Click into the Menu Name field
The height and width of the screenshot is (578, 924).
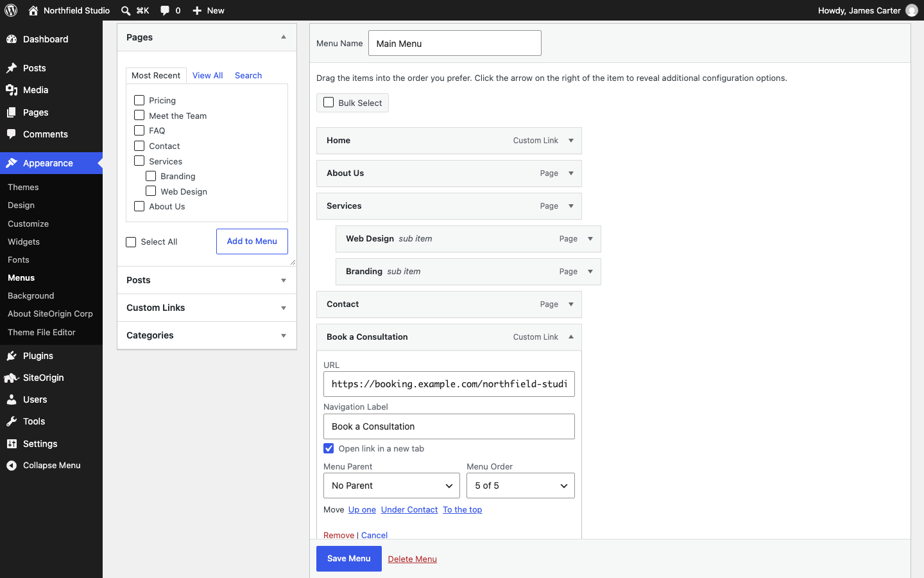click(x=455, y=43)
